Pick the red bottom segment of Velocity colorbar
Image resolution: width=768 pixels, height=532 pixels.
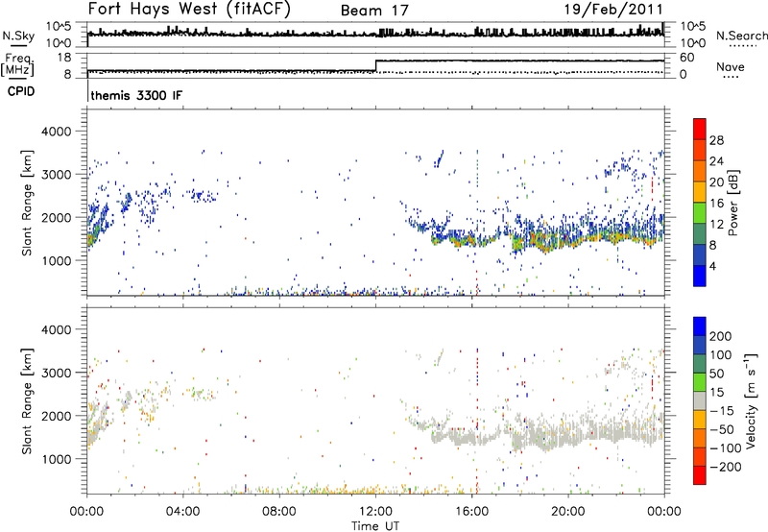pos(700,475)
